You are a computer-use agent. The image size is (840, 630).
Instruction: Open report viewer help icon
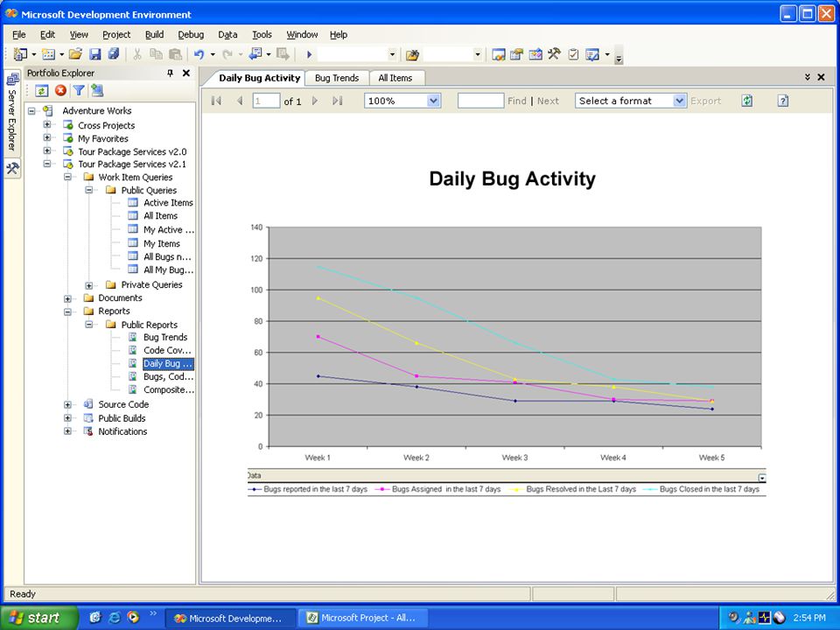pos(782,101)
